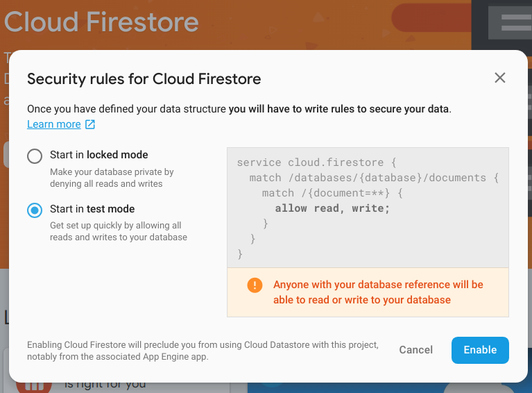Screen dimensions: 532x393
Task: Click the "Start in locked mode" label
Action: click(x=98, y=155)
